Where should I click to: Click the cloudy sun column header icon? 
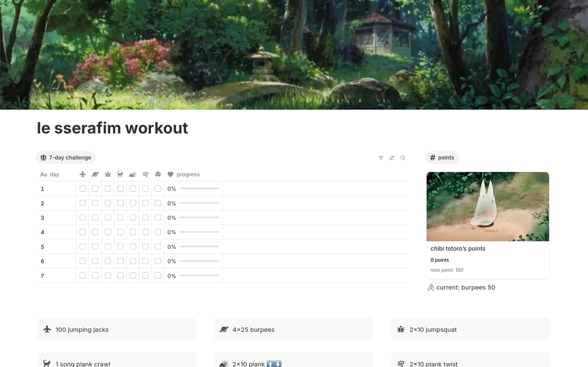(133, 174)
